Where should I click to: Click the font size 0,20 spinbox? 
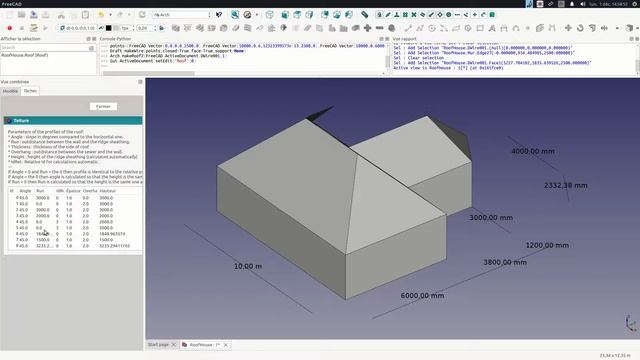146,28
